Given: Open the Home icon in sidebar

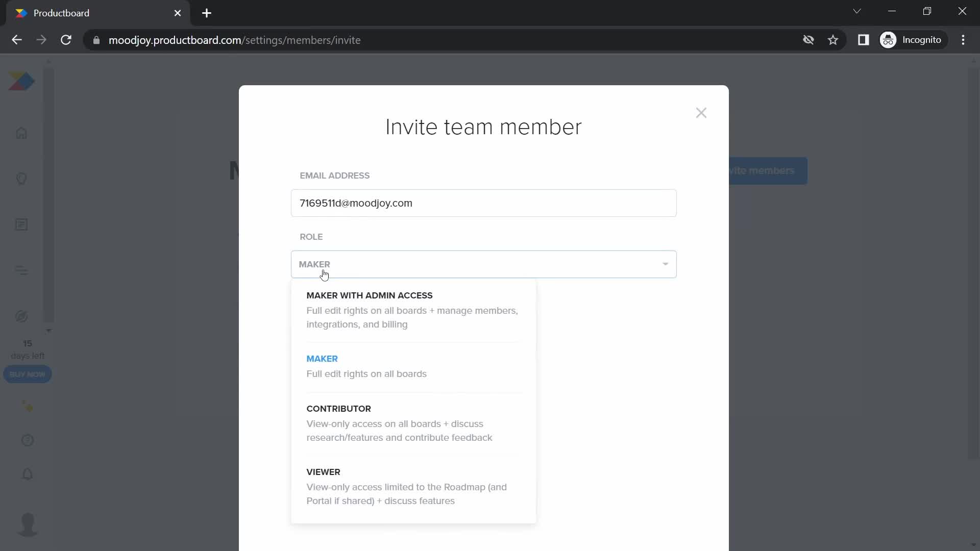Looking at the screenshot, I should click(x=21, y=133).
